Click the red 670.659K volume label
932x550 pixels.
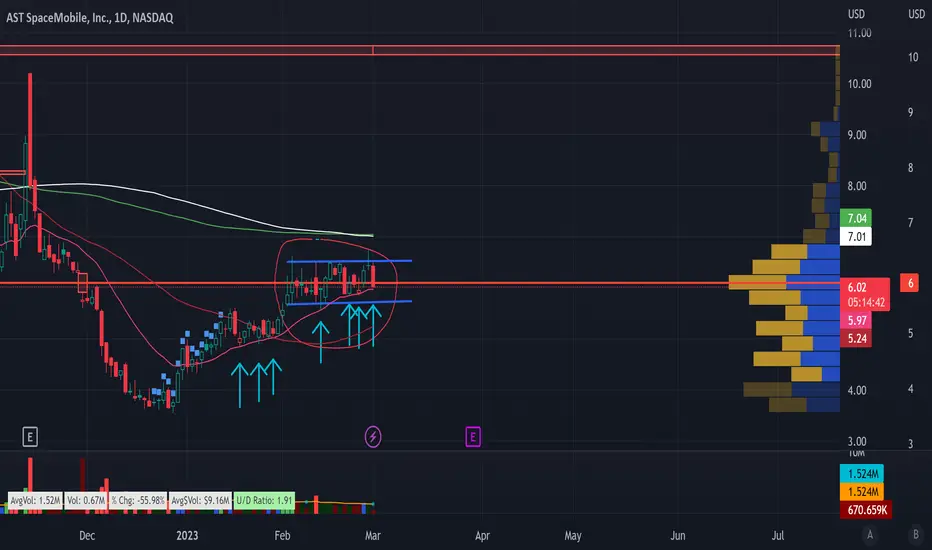(x=865, y=510)
